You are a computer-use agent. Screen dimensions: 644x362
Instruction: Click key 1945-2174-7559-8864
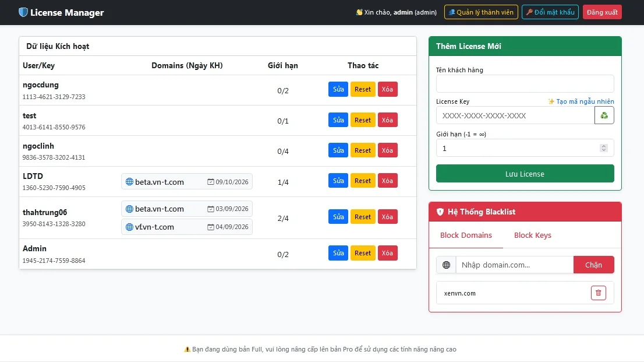[54, 261]
